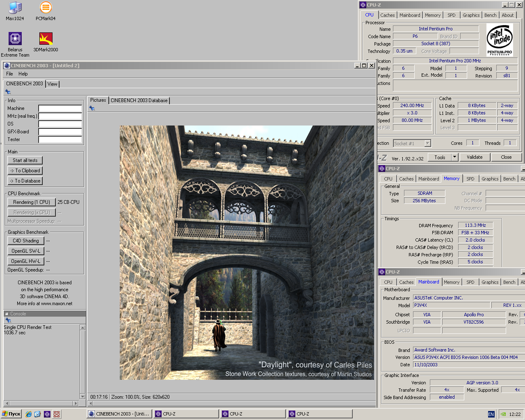Click the NVIDIA tray icon
Image resolution: width=525 pixels, height=420 pixels.
tap(503, 414)
